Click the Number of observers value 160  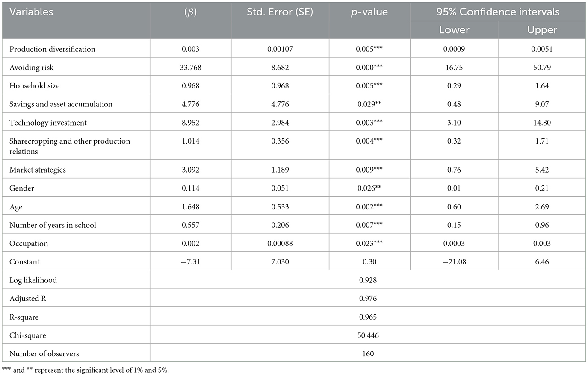pyautogui.click(x=368, y=354)
